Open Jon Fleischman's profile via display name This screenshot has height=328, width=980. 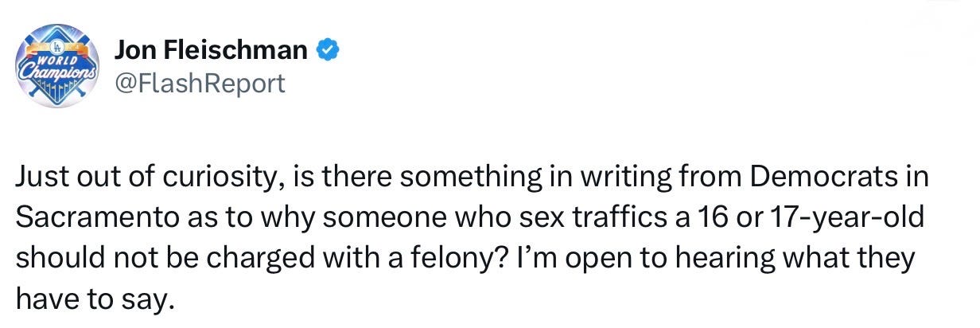click(211, 51)
